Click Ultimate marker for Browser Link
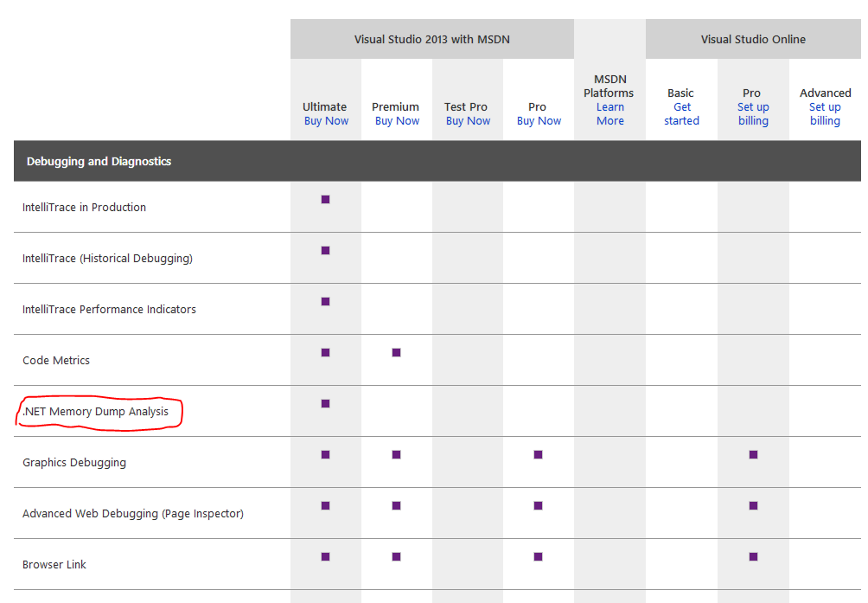The height and width of the screenshot is (603, 868). (x=325, y=556)
